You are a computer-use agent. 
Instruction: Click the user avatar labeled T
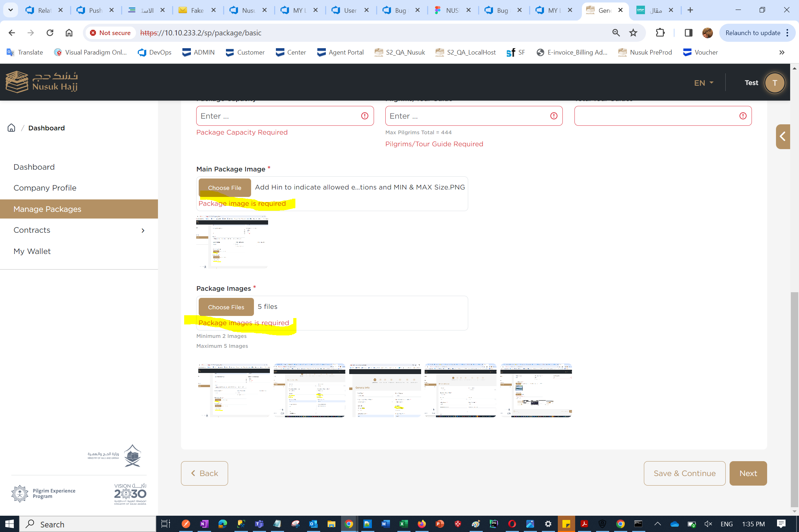point(774,83)
